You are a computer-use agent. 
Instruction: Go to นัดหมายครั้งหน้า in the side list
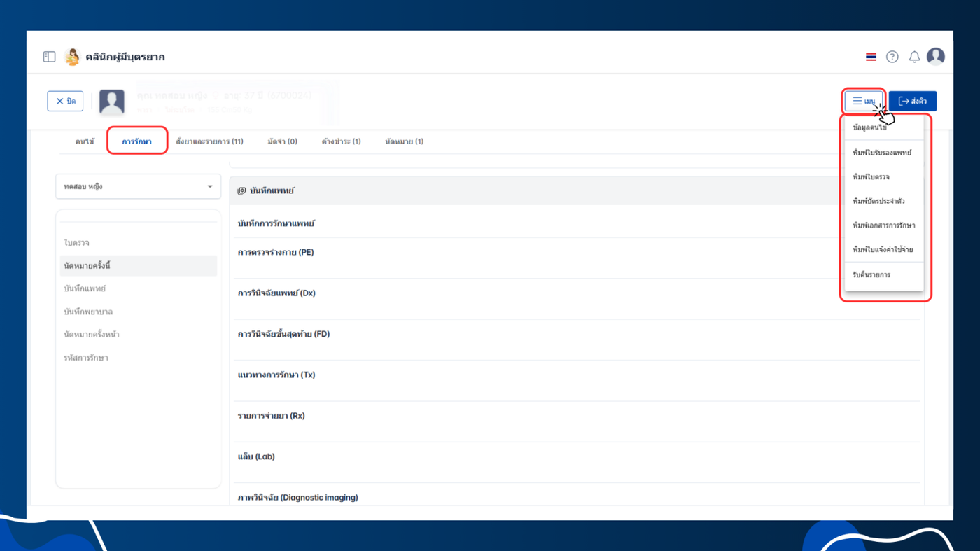(139, 335)
